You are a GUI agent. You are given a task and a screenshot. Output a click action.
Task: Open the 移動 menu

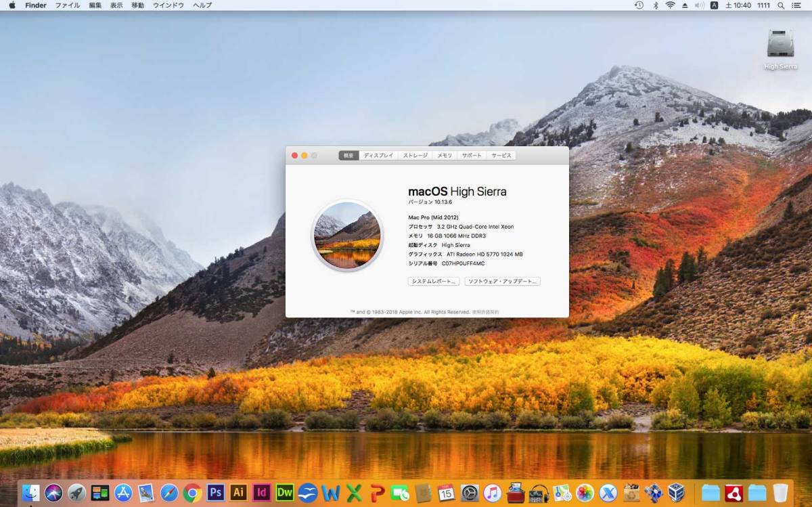[x=137, y=5]
